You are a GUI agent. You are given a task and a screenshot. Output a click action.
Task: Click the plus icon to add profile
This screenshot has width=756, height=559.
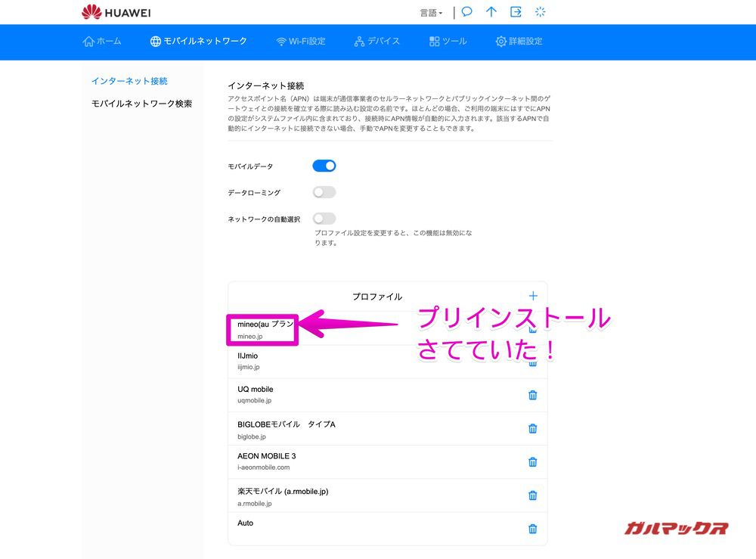point(533,296)
